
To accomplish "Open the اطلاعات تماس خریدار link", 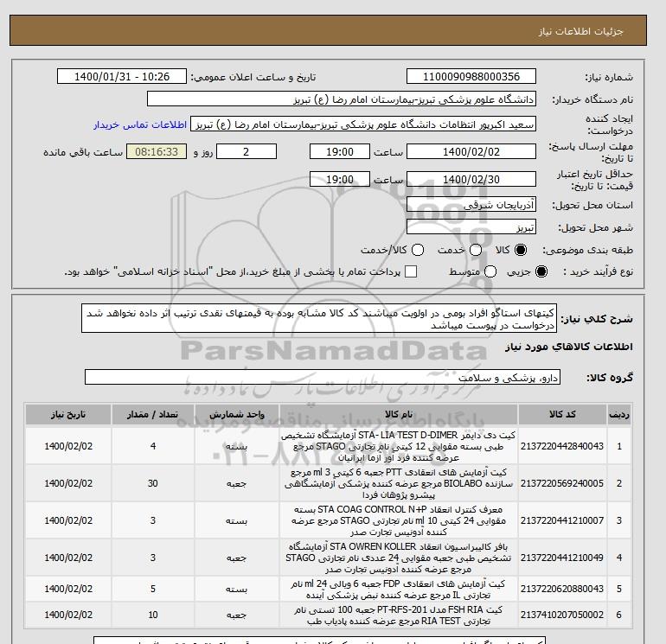I will tap(140, 124).
